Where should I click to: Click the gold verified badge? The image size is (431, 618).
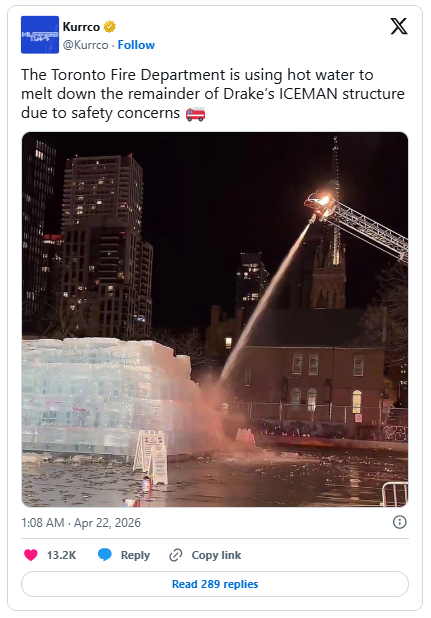[x=110, y=27]
